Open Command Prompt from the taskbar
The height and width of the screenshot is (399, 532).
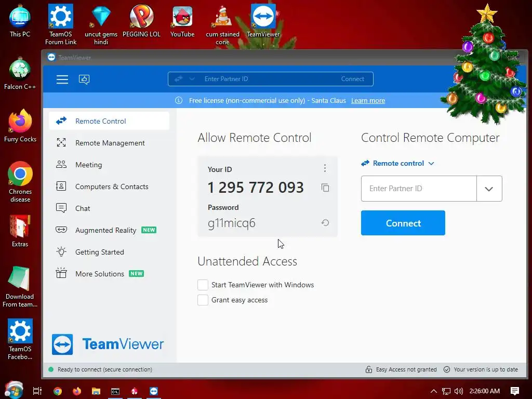tap(115, 391)
